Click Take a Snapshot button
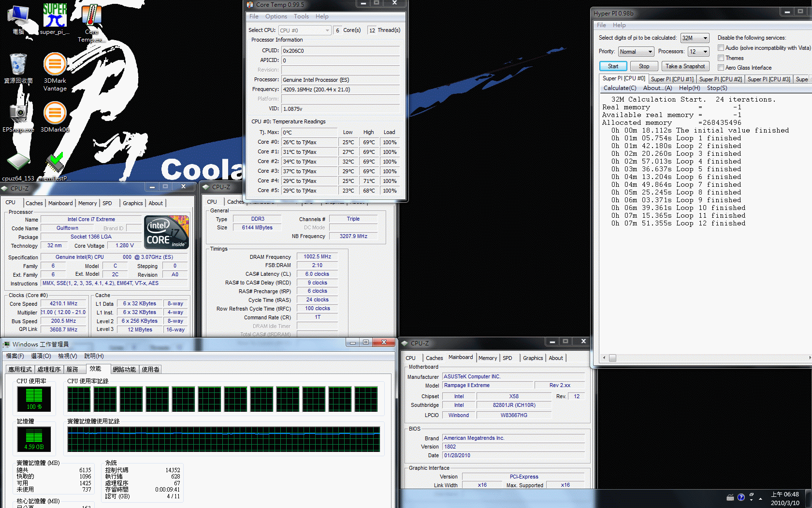The image size is (812, 508). (x=685, y=66)
